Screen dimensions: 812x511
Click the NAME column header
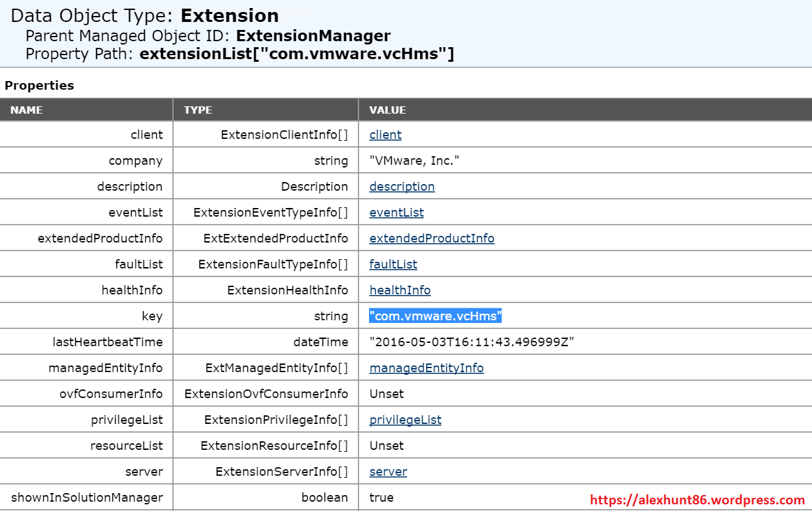(27, 110)
